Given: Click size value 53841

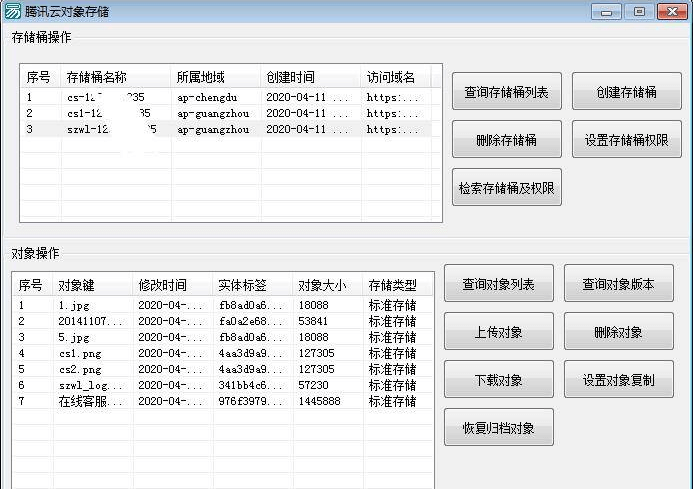Looking at the screenshot, I should click(x=313, y=321).
